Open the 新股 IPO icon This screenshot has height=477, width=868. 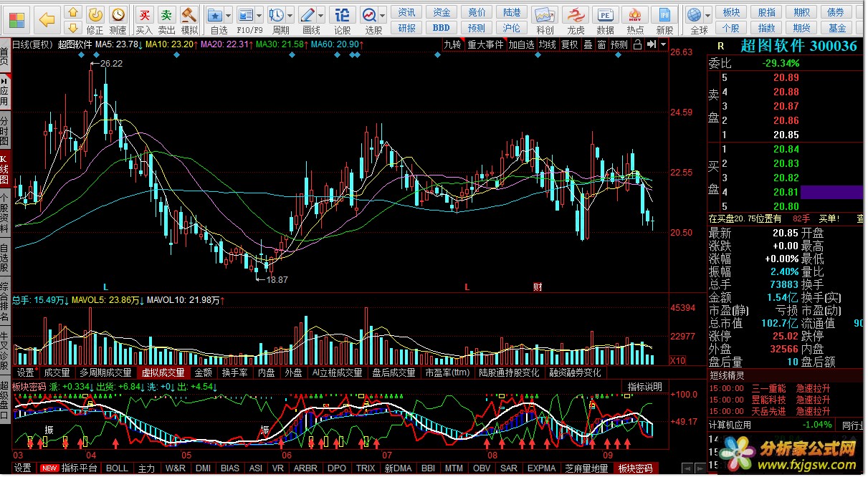665,14
